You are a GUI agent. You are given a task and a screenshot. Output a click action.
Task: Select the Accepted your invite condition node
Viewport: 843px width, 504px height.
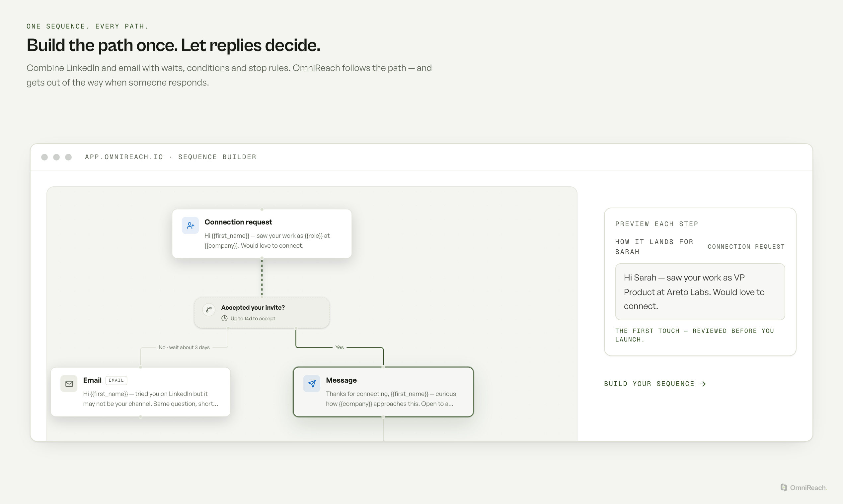point(262,313)
